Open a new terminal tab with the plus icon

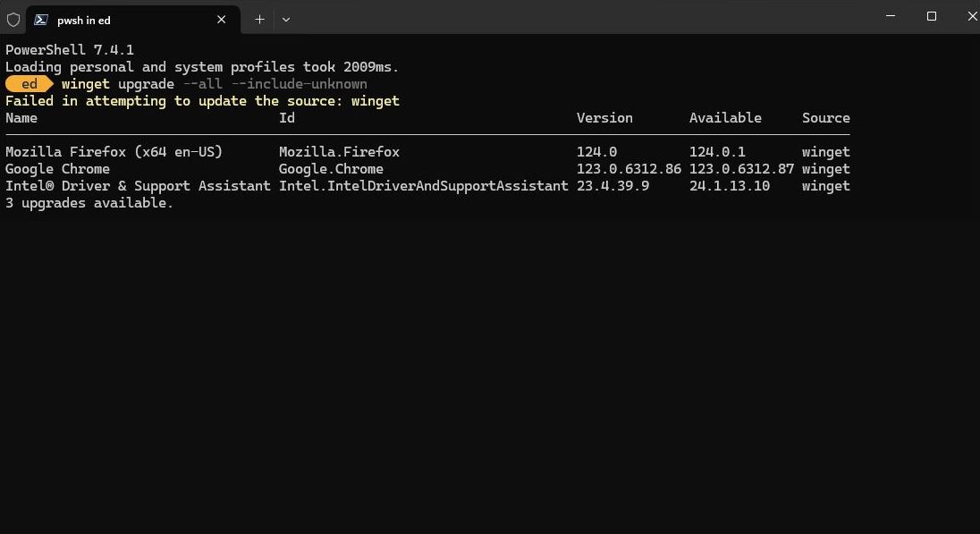click(259, 19)
